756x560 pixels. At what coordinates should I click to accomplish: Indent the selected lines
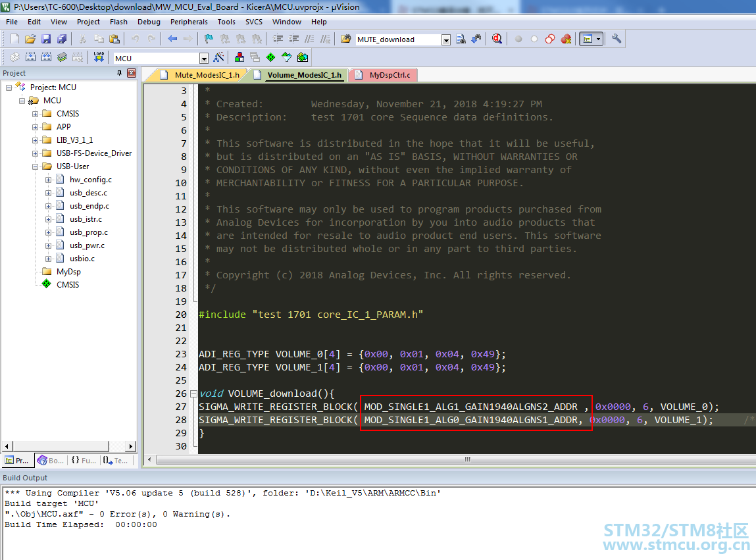pyautogui.click(x=278, y=39)
